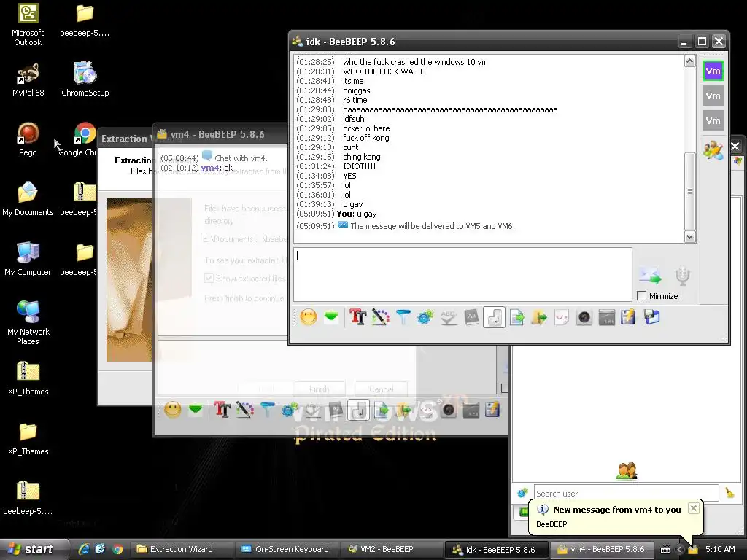Click the dark gray window icon in idk chat toolbar
This screenshot has width=747, height=560.
pyautogui.click(x=606, y=317)
